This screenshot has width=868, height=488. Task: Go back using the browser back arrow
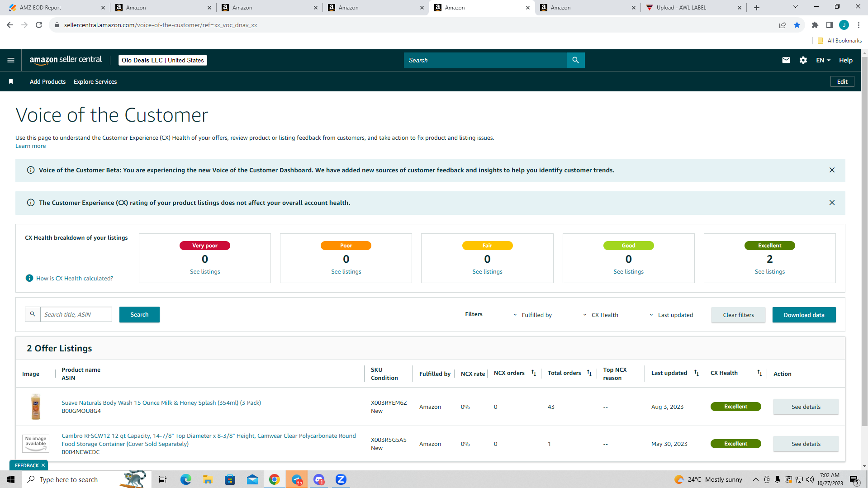coord(10,25)
